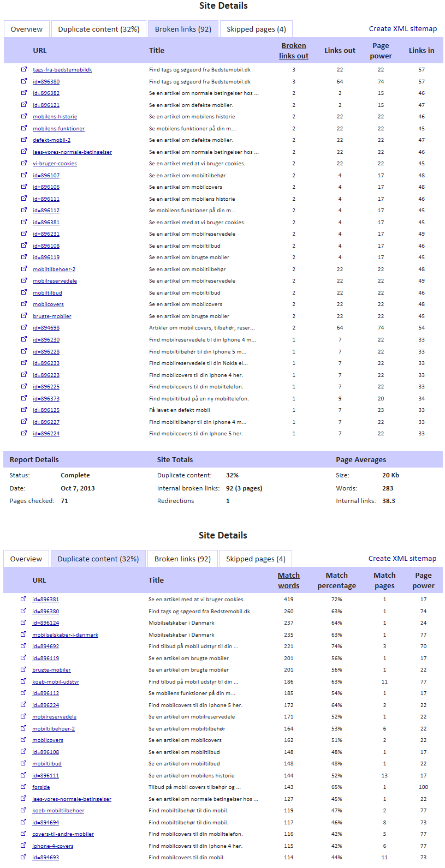Switch to the top Overview tab
The image size is (445, 868).
[27, 29]
